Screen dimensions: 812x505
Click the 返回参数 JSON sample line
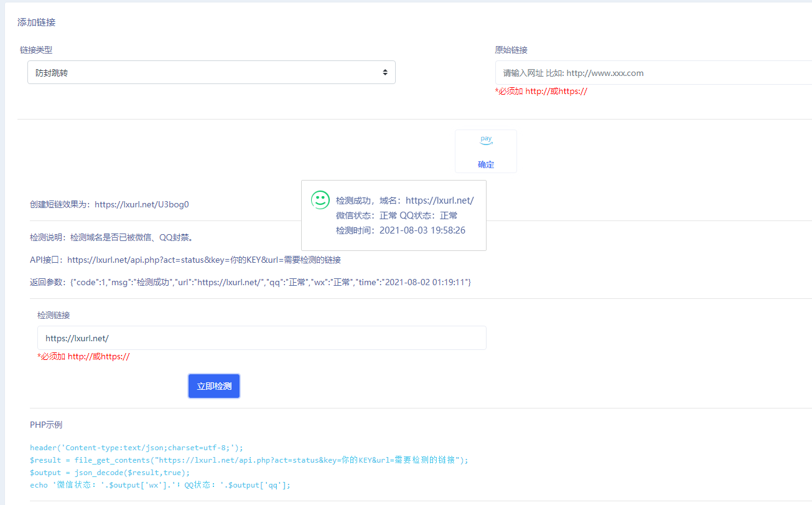(x=251, y=282)
